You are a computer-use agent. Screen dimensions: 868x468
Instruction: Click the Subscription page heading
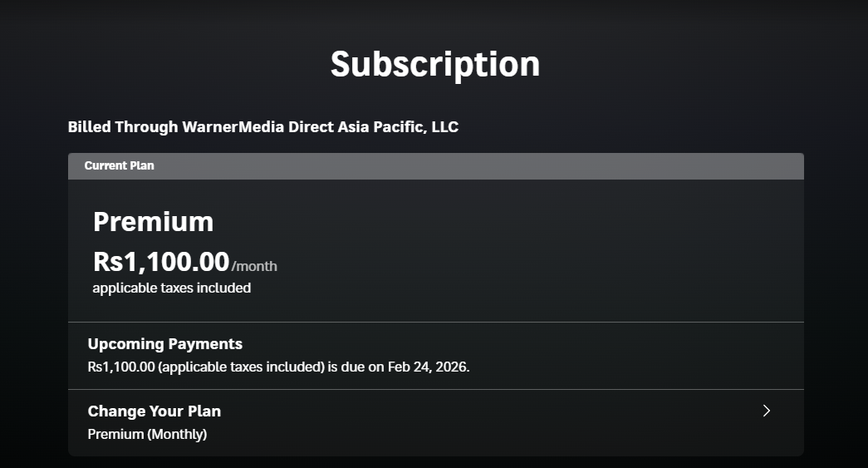tap(435, 64)
